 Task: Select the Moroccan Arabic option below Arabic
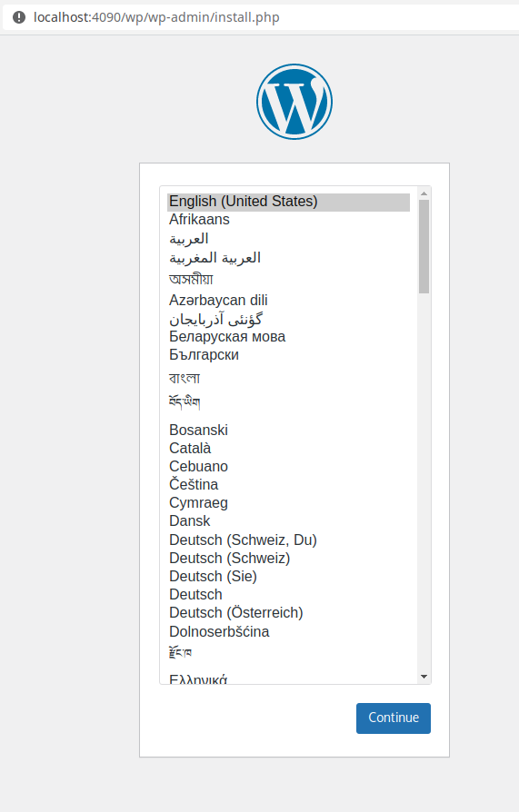point(289,258)
